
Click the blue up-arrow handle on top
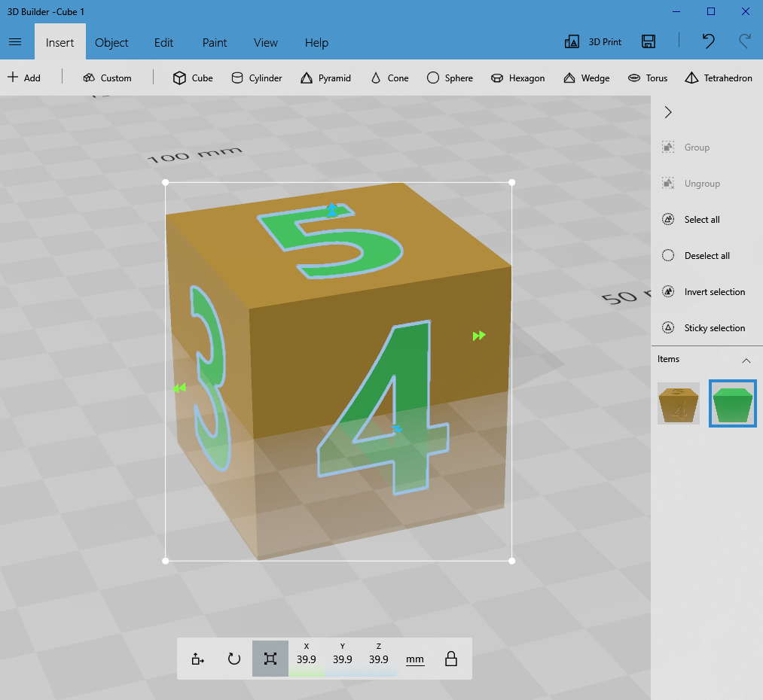331,209
